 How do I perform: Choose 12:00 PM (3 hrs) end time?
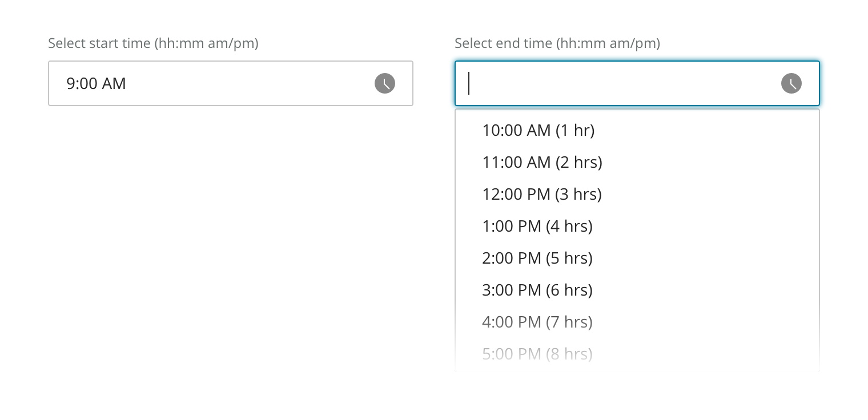[542, 194]
